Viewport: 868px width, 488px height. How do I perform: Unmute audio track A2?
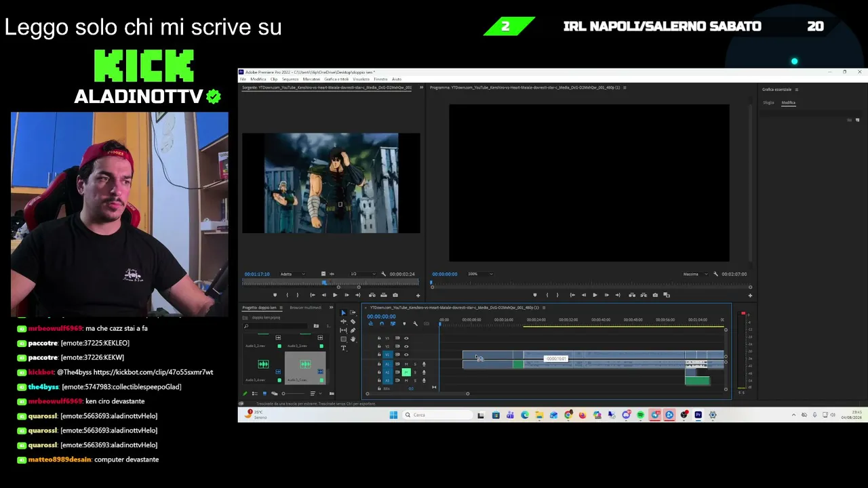click(406, 372)
